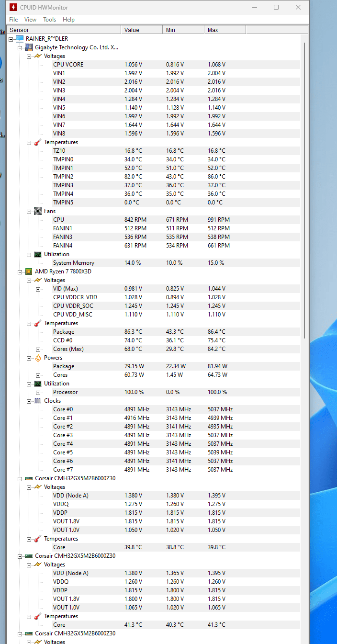Expand the Cores power entry
The height and width of the screenshot is (644, 337).
click(38, 375)
